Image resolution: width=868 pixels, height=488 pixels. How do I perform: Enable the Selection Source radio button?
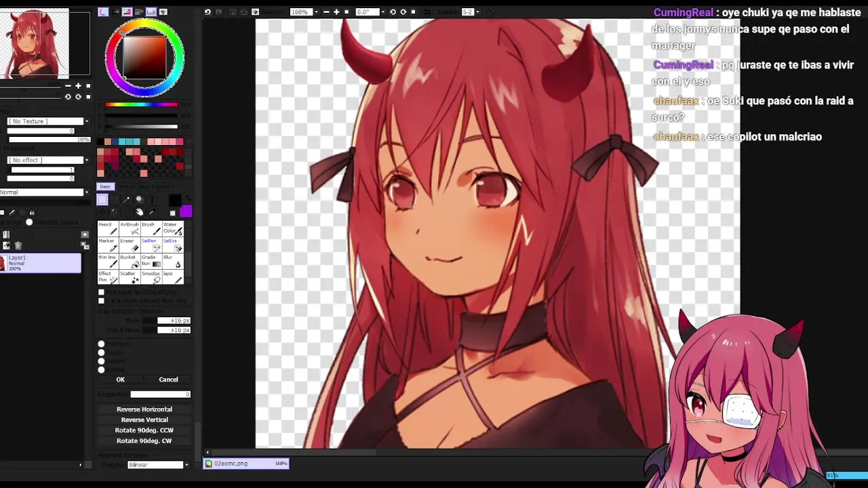(29, 222)
